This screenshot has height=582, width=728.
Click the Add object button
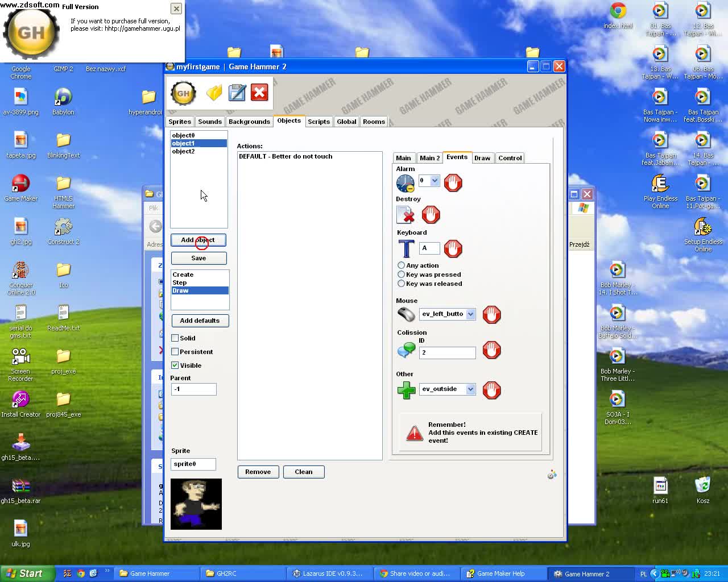click(x=198, y=240)
